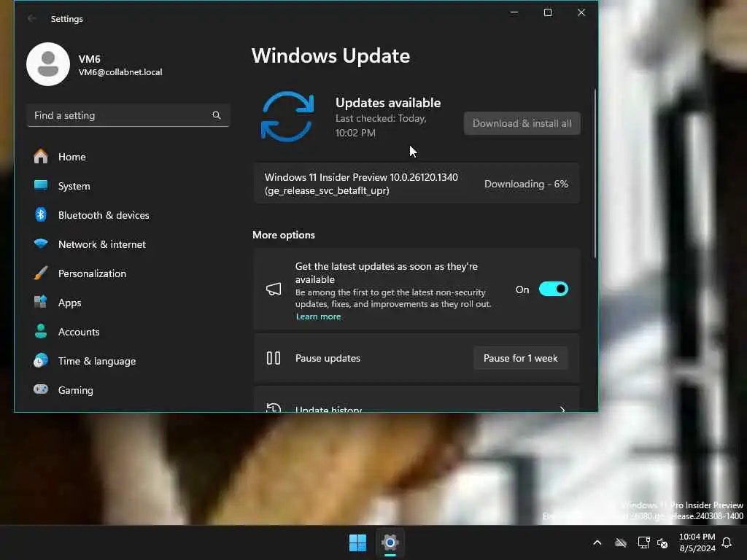Open Accounts settings label
Screen dimensions: 747x560
coord(79,332)
